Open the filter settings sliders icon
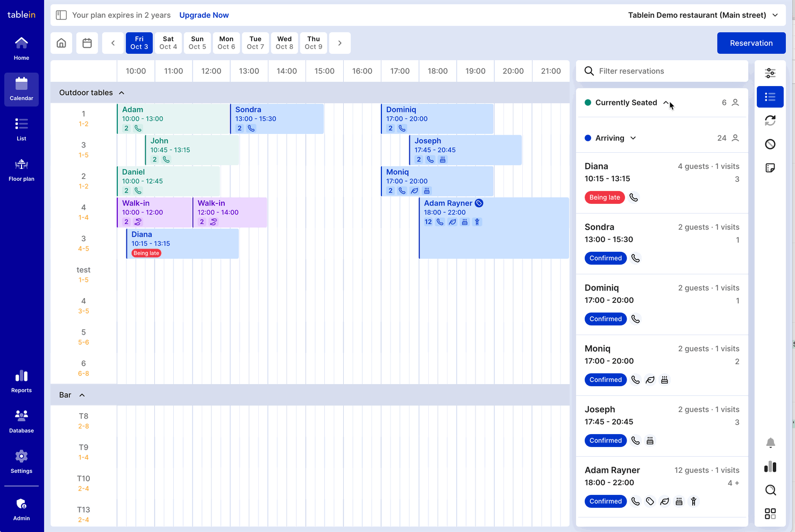795x532 pixels. coord(770,73)
